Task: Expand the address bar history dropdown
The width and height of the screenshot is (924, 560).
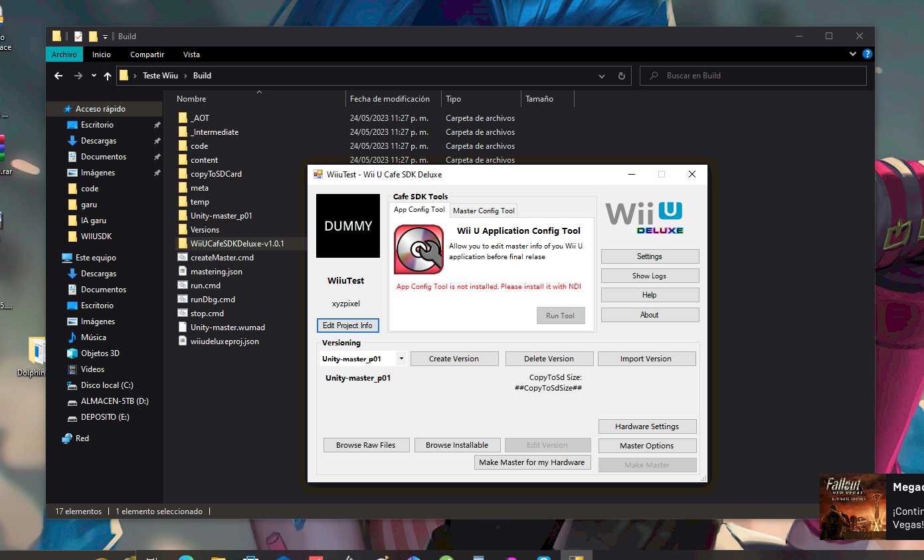Action: pyautogui.click(x=602, y=76)
